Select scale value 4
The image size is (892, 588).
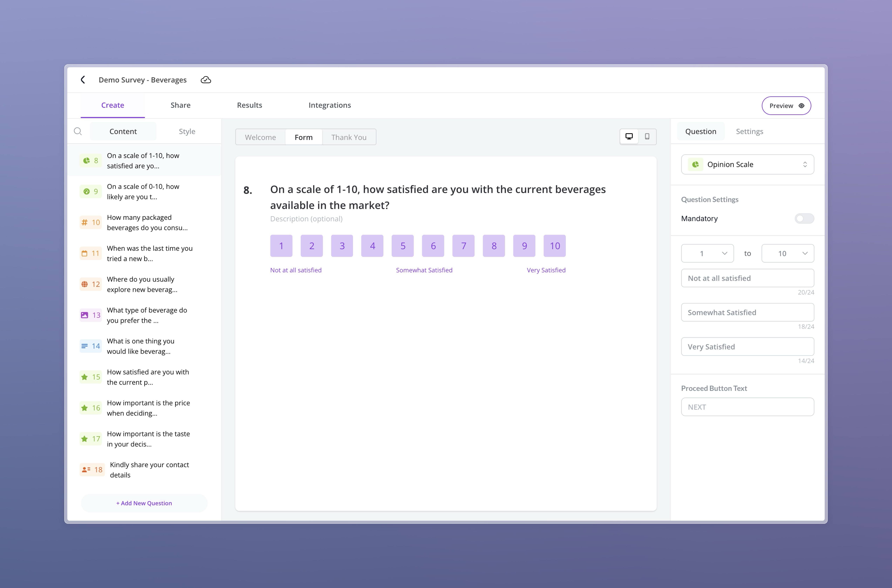[372, 246]
